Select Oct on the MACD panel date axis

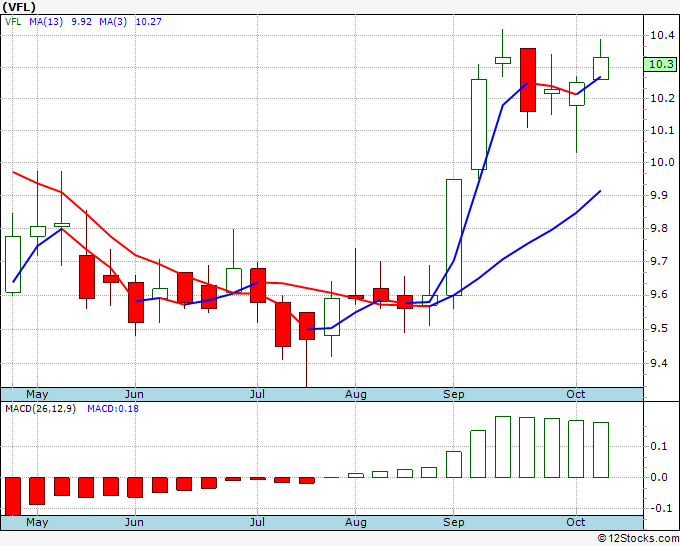click(575, 522)
